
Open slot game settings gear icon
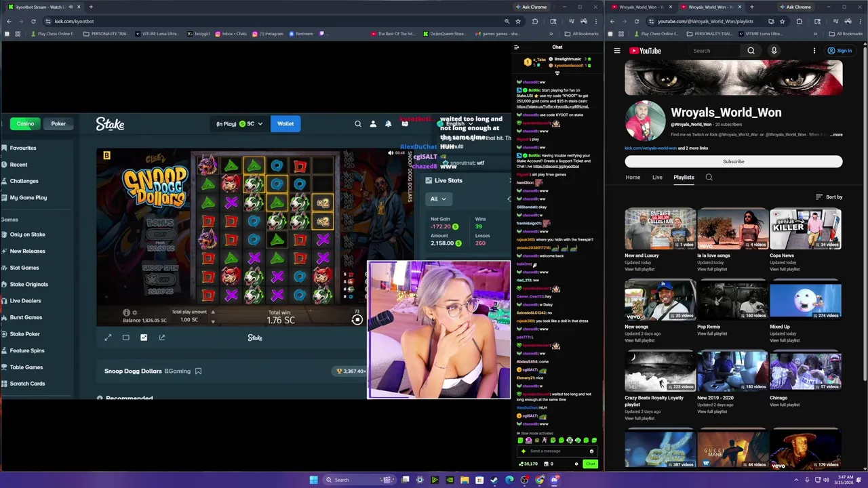point(134,312)
